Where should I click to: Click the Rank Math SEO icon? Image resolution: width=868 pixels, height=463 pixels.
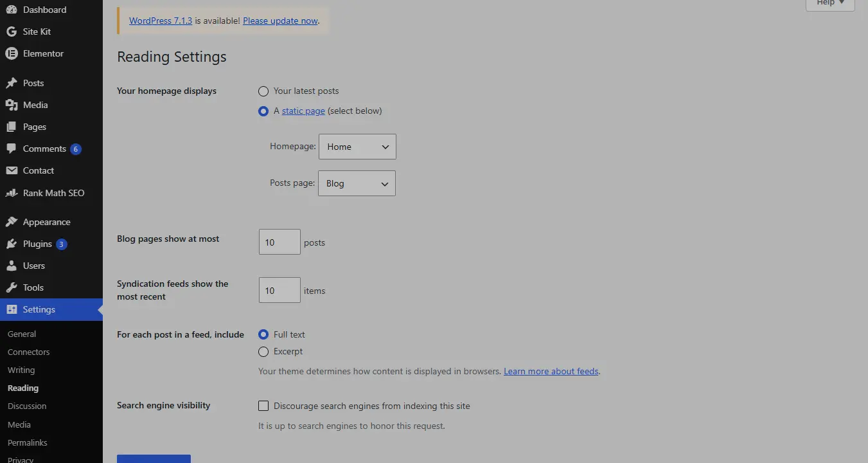(x=11, y=193)
